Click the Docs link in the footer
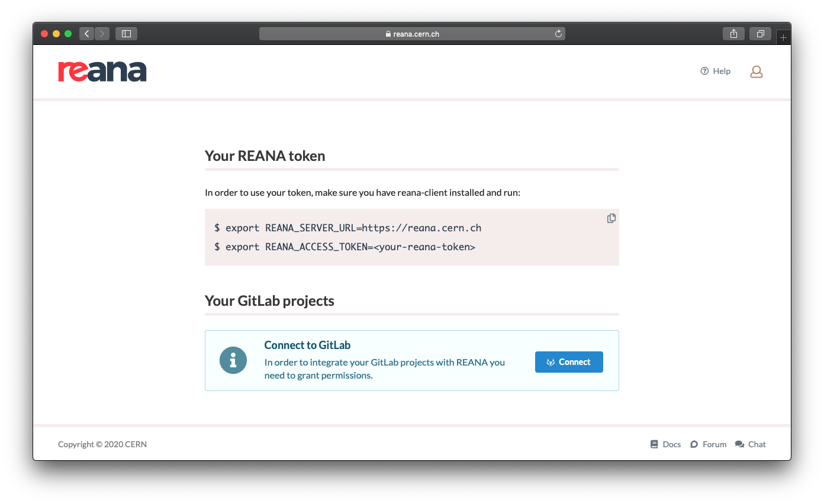Image resolution: width=824 pixels, height=504 pixels. pos(672,444)
